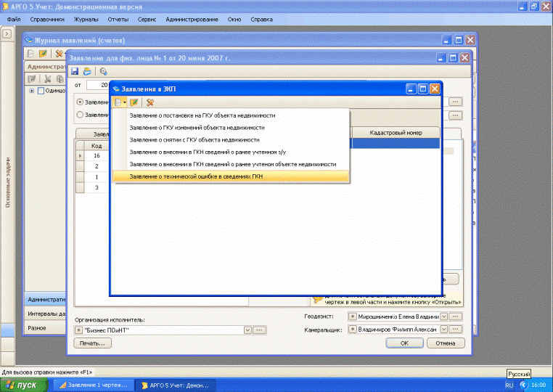Expand the Основные задачи side panel arrow
The height and width of the screenshot is (392, 553).
tap(7, 34)
